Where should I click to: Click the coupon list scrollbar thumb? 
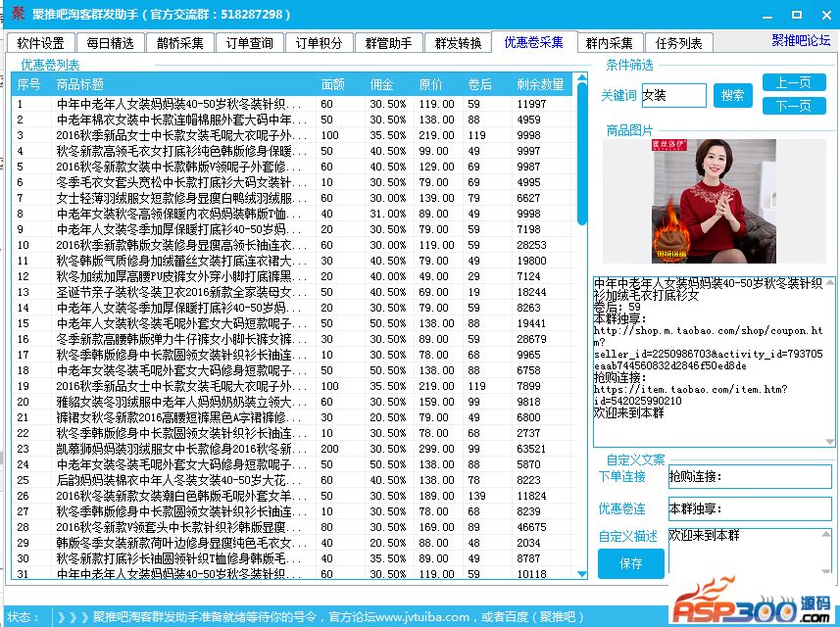click(582, 154)
